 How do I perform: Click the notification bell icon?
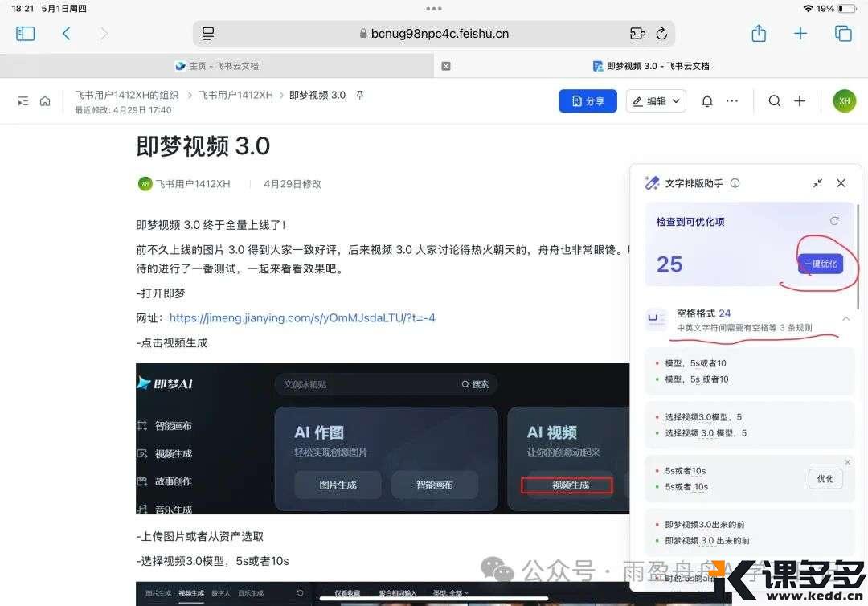tap(707, 101)
